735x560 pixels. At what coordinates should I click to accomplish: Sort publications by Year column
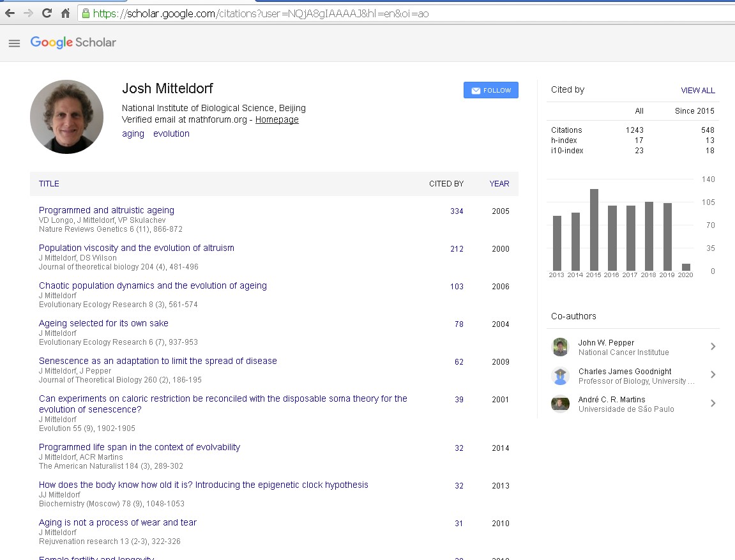tap(499, 184)
